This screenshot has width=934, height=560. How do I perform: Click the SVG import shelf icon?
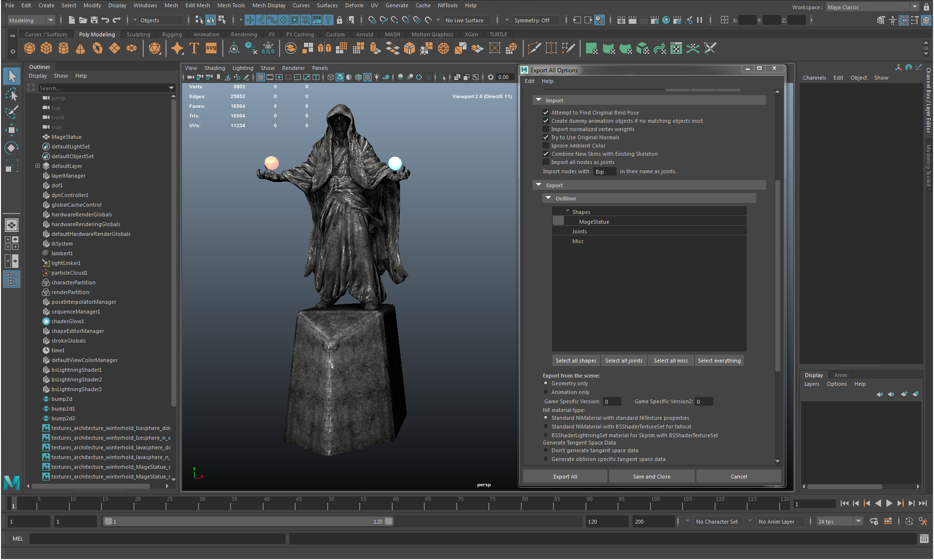[x=211, y=49]
